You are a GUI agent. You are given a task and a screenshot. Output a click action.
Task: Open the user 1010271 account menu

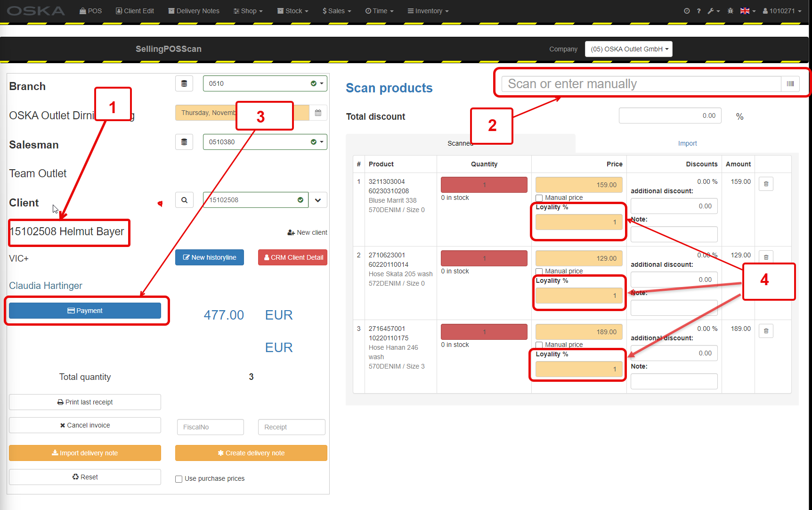[782, 11]
